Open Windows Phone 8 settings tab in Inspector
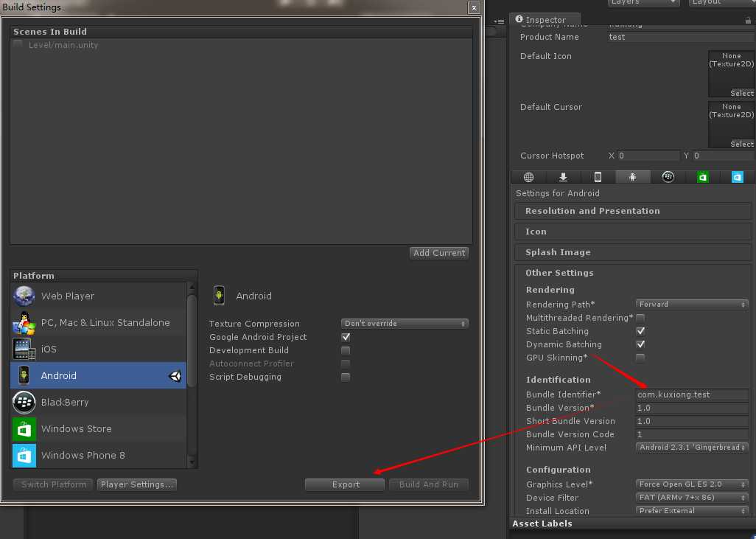756x539 pixels. click(x=737, y=177)
